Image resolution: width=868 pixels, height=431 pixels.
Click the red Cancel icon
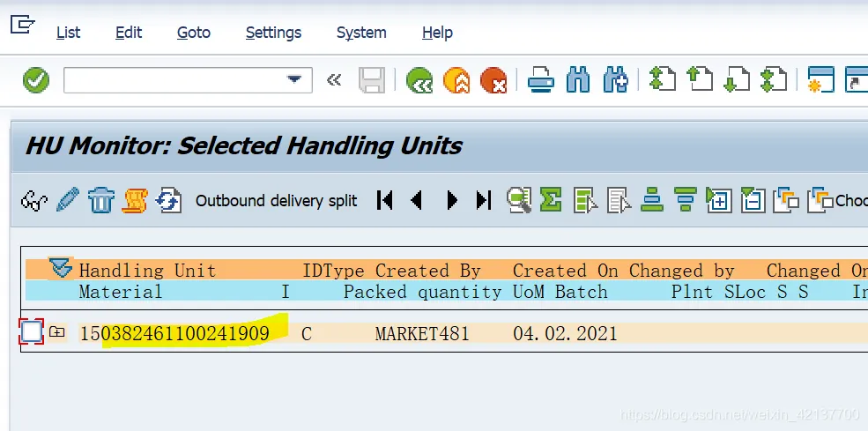pyautogui.click(x=493, y=80)
